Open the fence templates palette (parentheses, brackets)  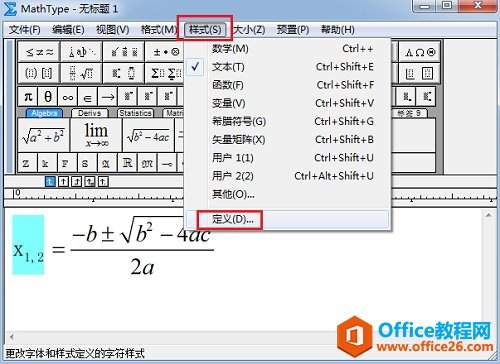(x=39, y=73)
